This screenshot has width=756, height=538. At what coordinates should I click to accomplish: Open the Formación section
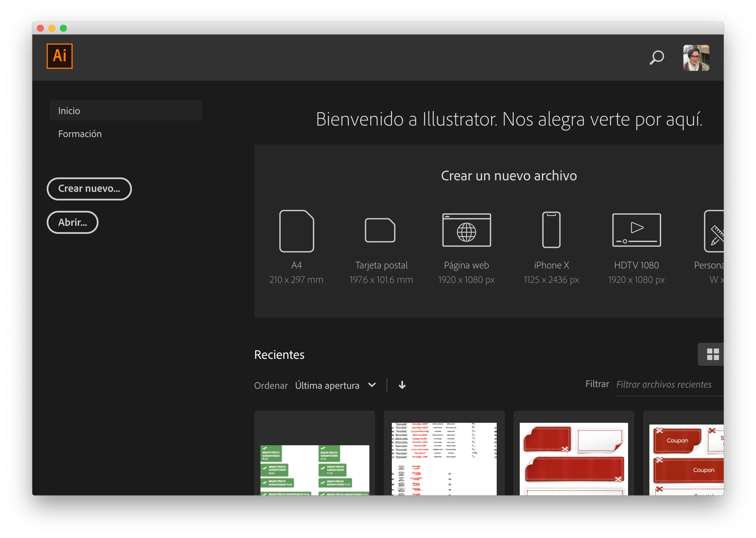(x=80, y=134)
